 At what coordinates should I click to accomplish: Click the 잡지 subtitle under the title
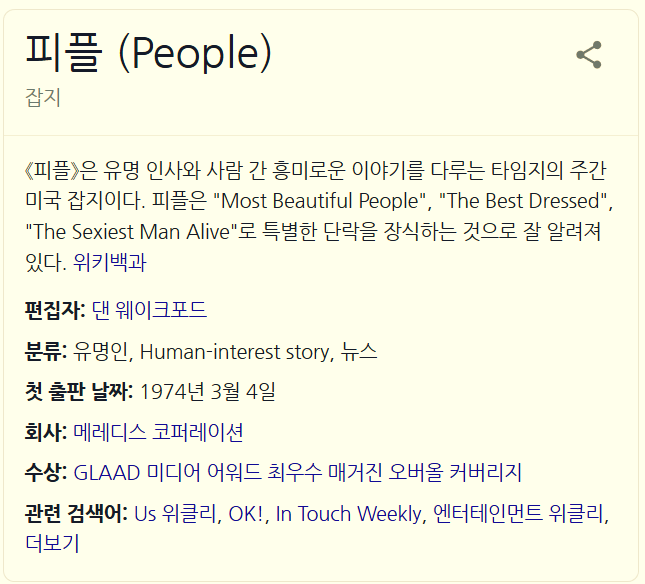point(43,97)
